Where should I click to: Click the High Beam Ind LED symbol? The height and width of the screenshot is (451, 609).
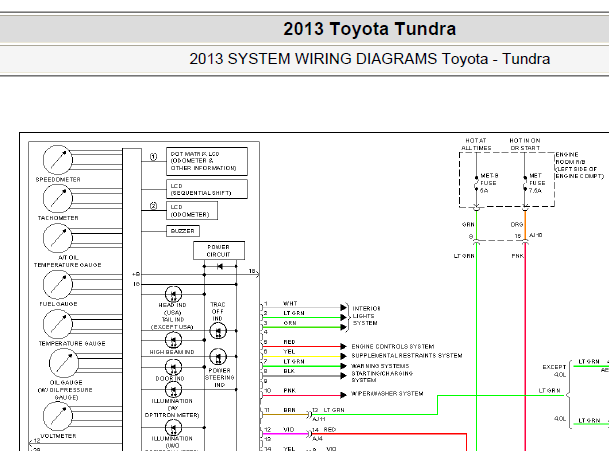[173, 340]
